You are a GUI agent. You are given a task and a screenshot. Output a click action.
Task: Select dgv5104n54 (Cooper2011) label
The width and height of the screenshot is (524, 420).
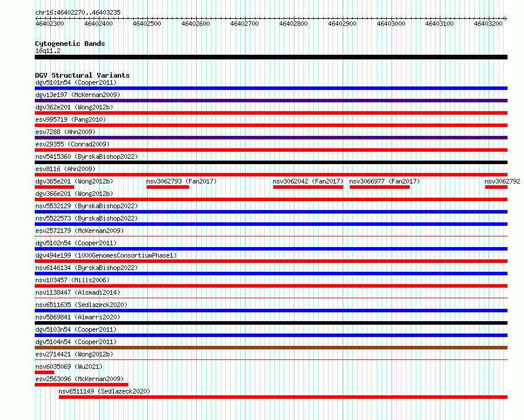[76, 342]
